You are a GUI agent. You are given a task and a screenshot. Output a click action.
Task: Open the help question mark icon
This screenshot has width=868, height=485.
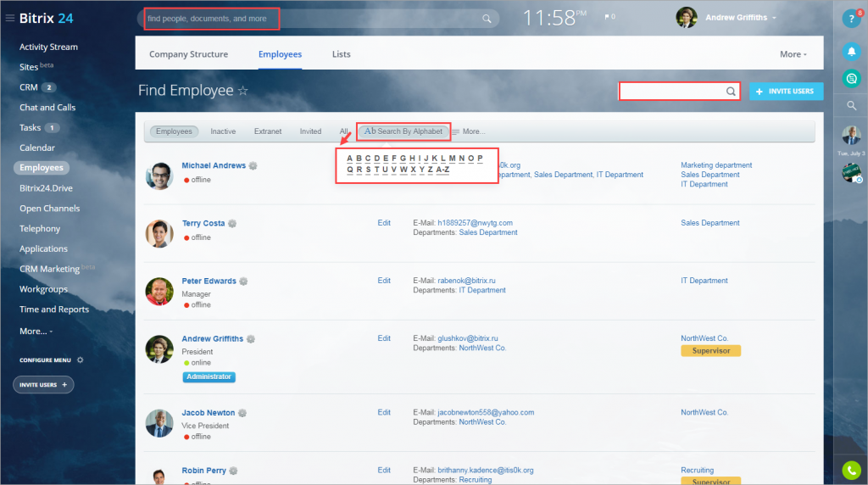[x=851, y=20]
